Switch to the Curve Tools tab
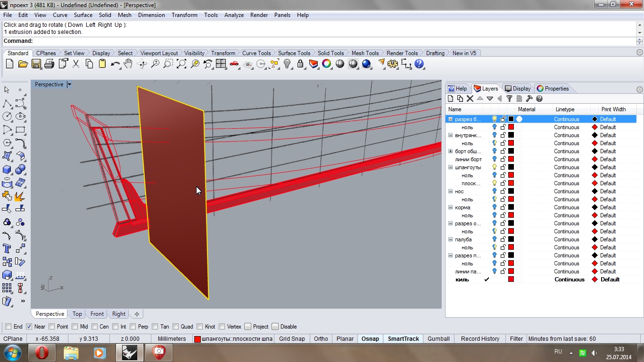The image size is (644, 362). point(256,53)
